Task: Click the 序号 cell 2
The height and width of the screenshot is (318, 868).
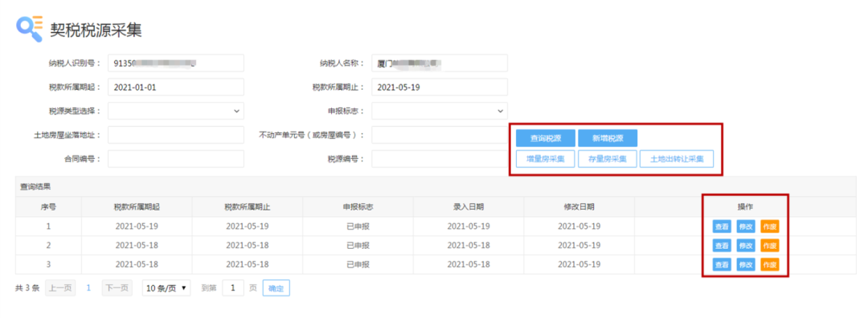Action: [48, 246]
